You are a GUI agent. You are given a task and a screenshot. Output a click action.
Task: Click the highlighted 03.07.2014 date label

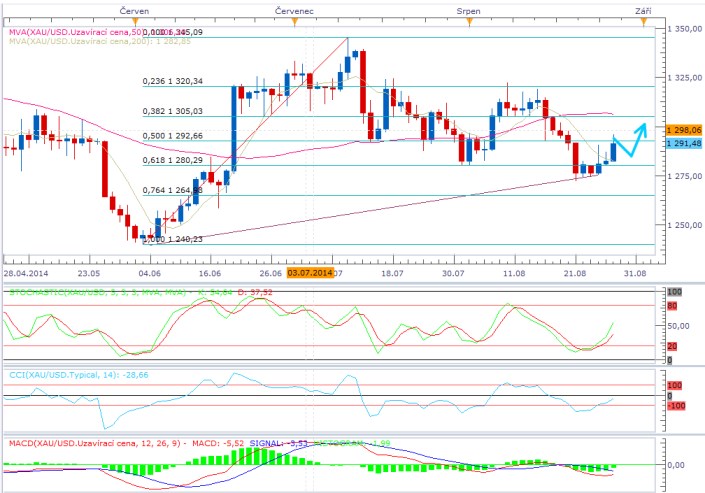point(309,272)
